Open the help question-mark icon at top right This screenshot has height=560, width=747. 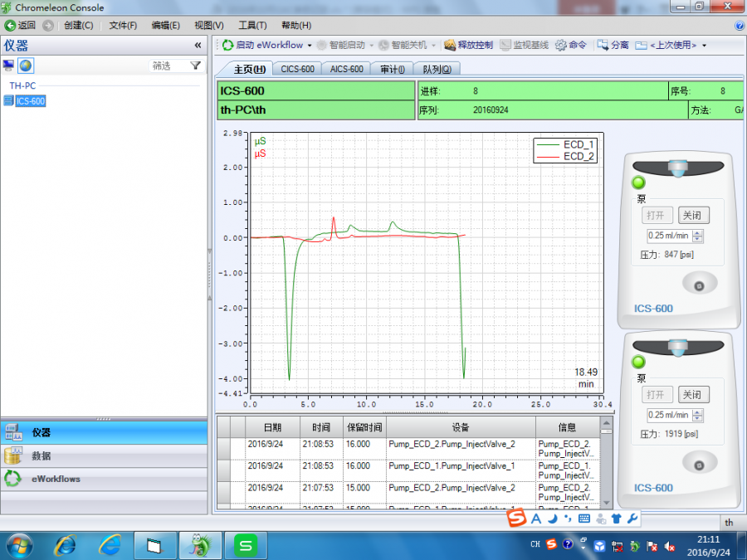(x=740, y=26)
